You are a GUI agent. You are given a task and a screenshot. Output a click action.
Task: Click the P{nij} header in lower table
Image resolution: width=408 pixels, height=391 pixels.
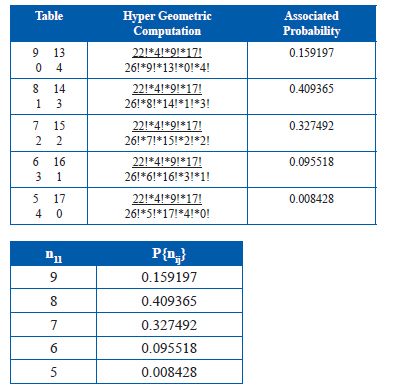(169, 255)
